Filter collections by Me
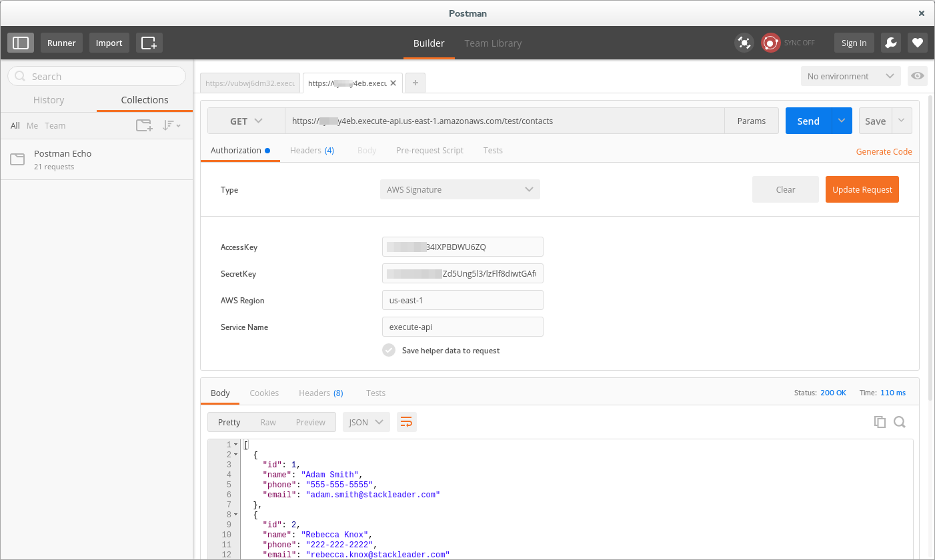The image size is (935, 560). (x=32, y=125)
